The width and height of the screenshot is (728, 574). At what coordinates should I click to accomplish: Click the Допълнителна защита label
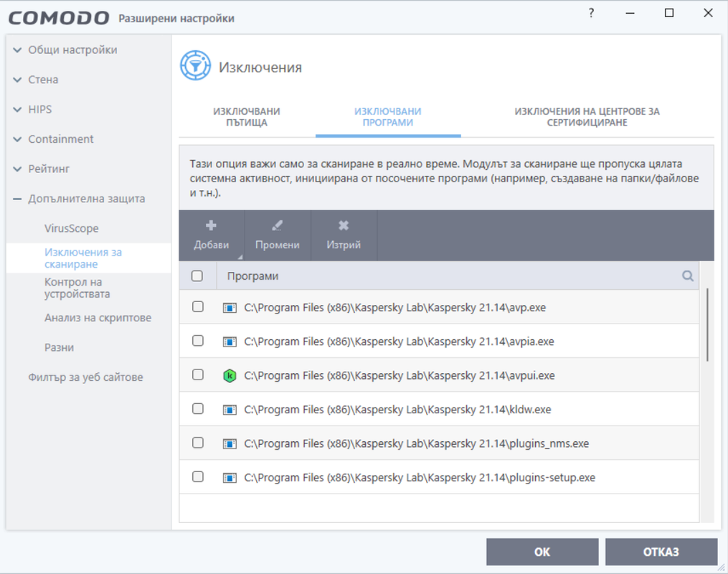pyautogui.click(x=86, y=199)
